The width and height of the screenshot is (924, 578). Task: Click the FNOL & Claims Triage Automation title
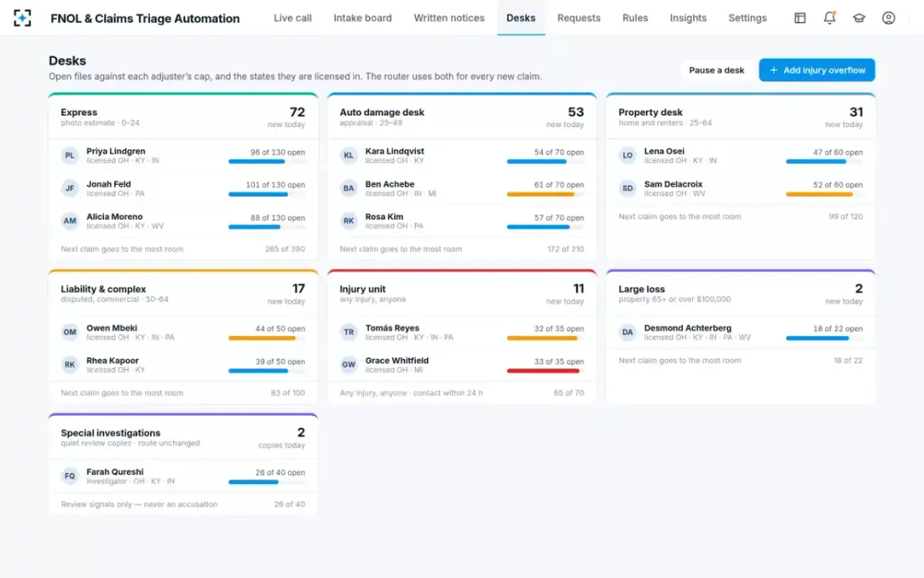(145, 18)
